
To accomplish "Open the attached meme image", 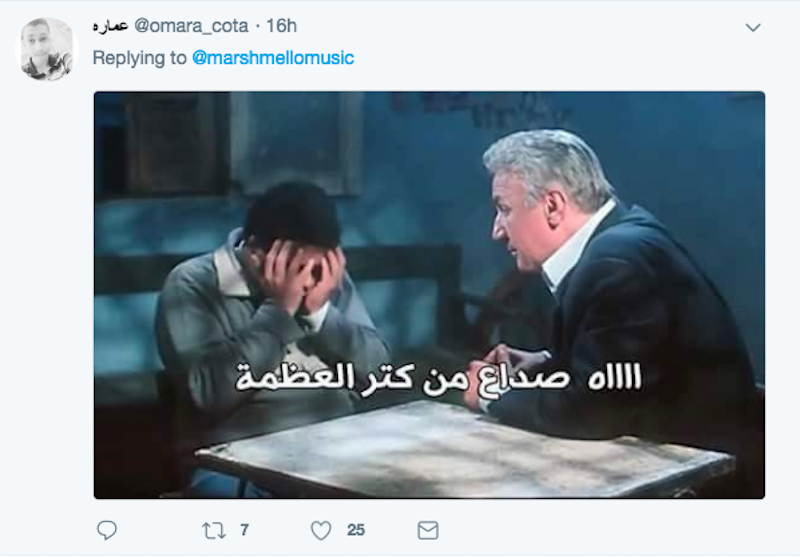I will click(429, 295).
